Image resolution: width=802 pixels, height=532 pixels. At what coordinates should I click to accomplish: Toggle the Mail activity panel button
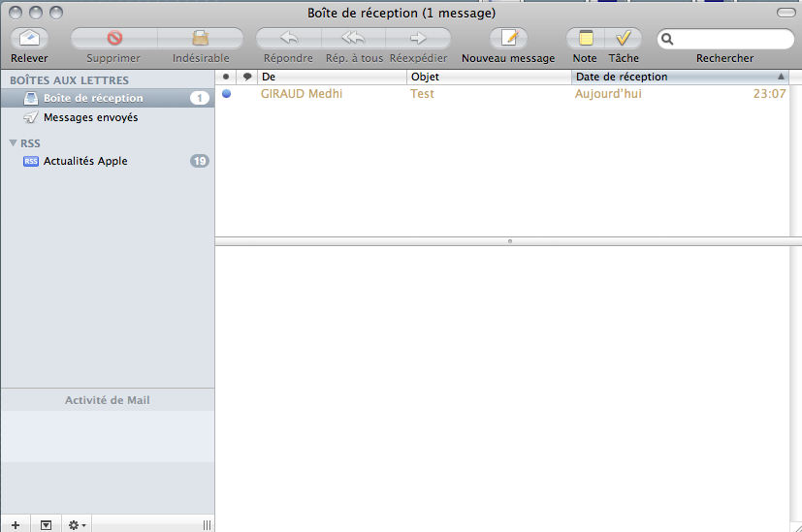click(46, 524)
